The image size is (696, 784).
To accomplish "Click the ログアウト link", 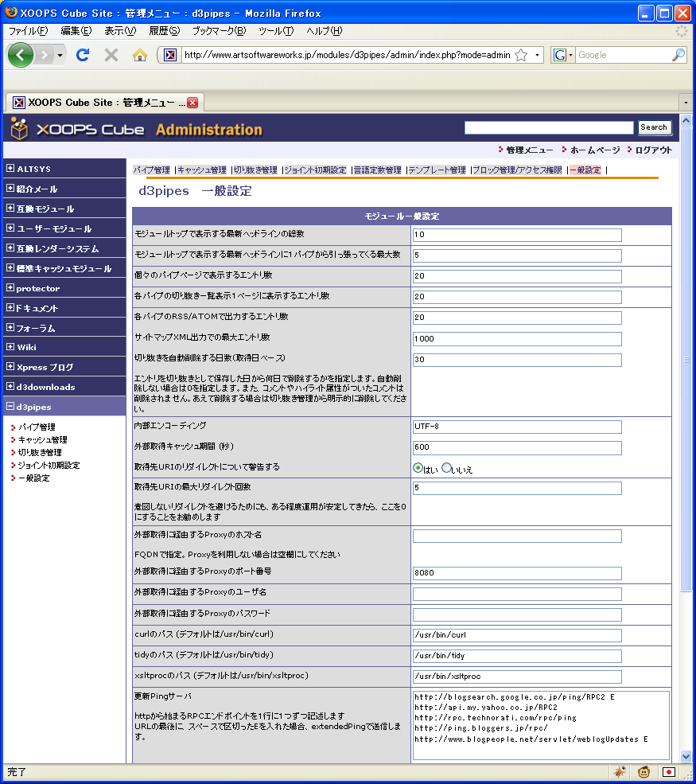I will 652,150.
